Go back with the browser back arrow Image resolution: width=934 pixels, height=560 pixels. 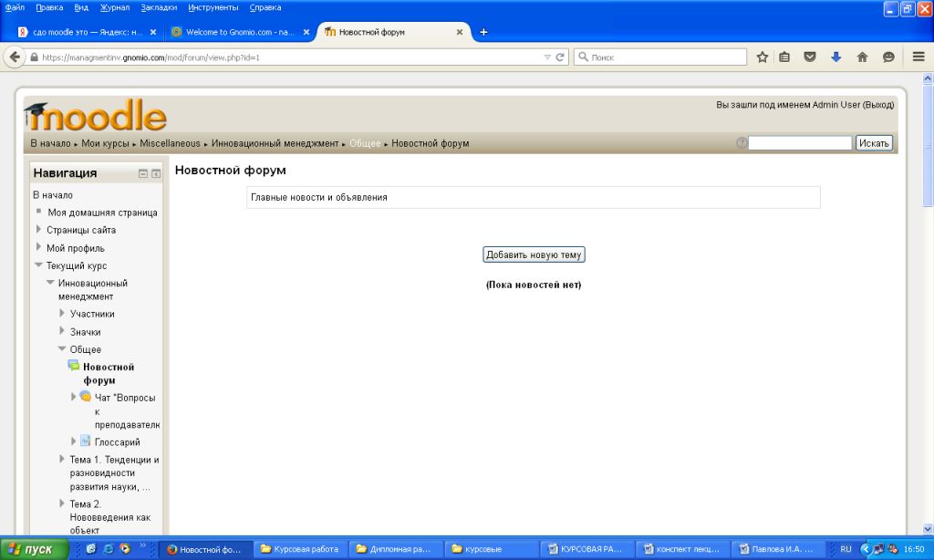(x=15, y=57)
